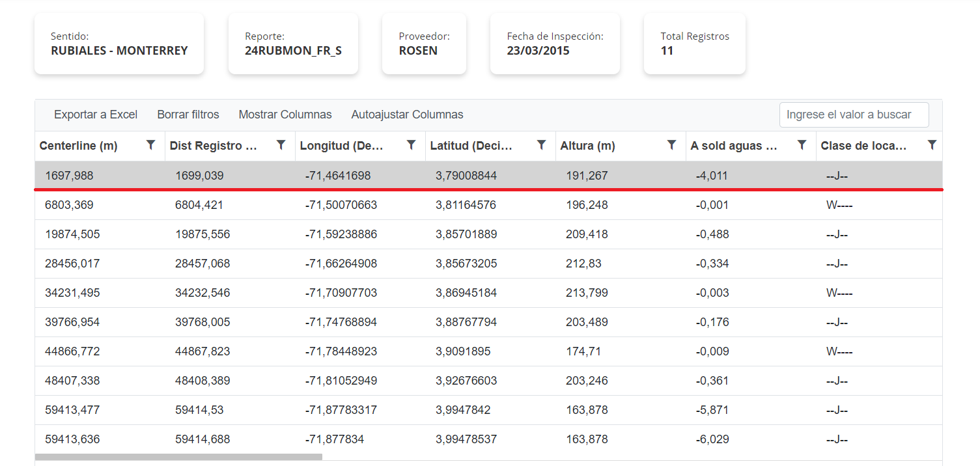
Task: Click Autoajustar Columnas
Action: tap(407, 115)
